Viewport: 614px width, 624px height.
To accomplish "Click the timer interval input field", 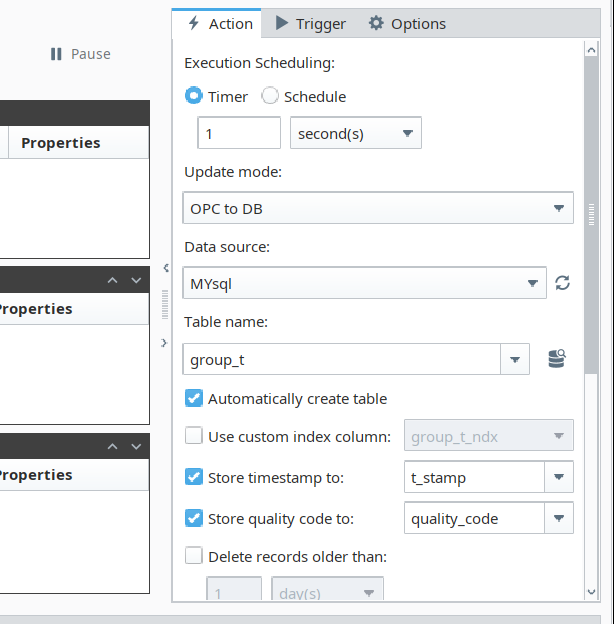I will (x=239, y=133).
